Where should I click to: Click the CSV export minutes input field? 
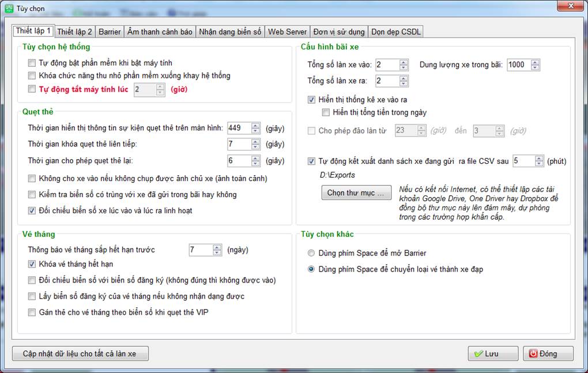(x=523, y=161)
